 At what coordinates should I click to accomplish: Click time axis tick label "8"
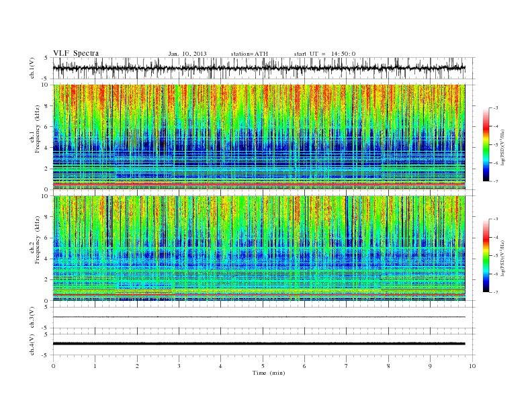[388, 366]
